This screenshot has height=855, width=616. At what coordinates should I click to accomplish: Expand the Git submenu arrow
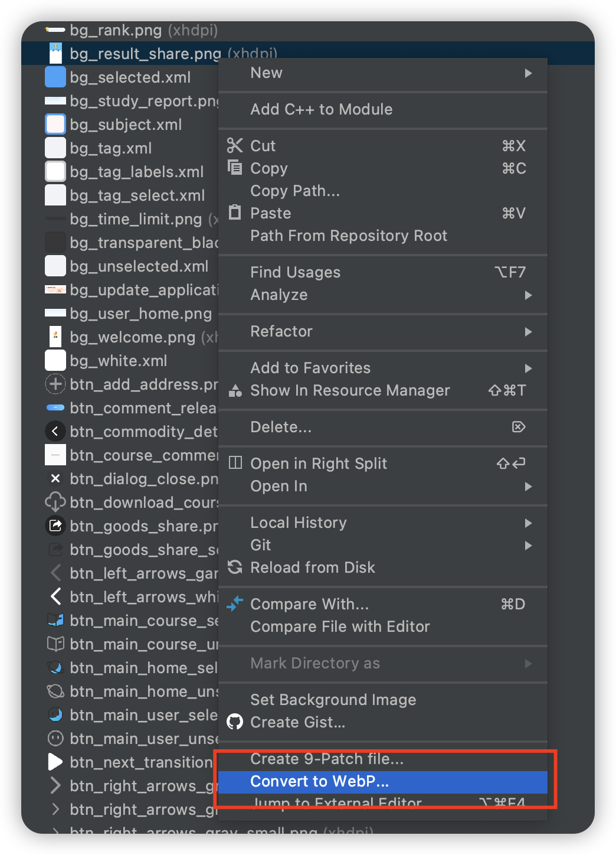[x=528, y=546]
